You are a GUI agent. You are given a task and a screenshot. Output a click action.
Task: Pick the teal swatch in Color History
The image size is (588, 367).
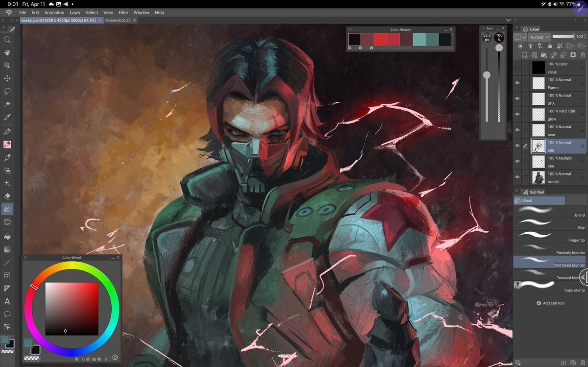(419, 40)
